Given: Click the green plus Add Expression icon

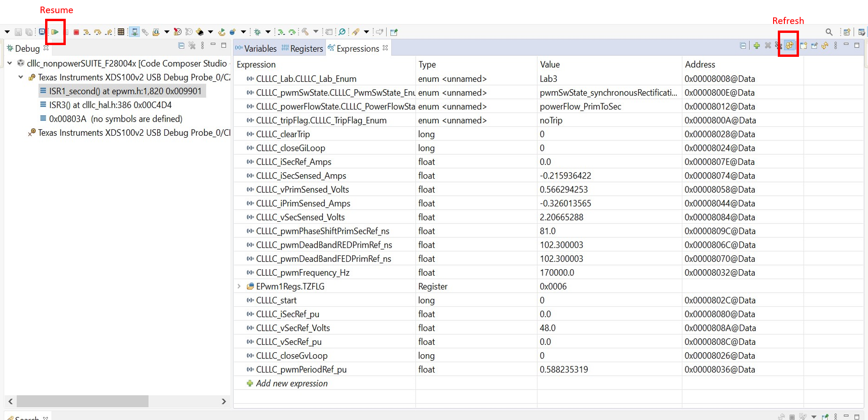Looking at the screenshot, I should (757, 46).
